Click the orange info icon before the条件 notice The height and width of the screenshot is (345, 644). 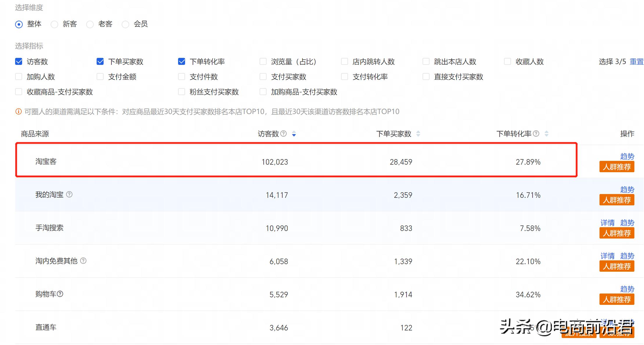click(19, 111)
